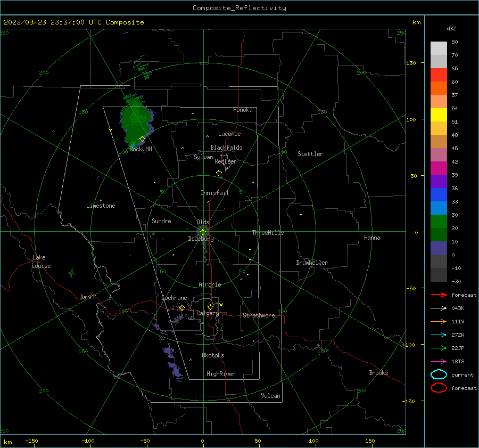Image resolution: width=479 pixels, height=448 pixels.
Task: Click the Vulcan label
Action: (270, 396)
